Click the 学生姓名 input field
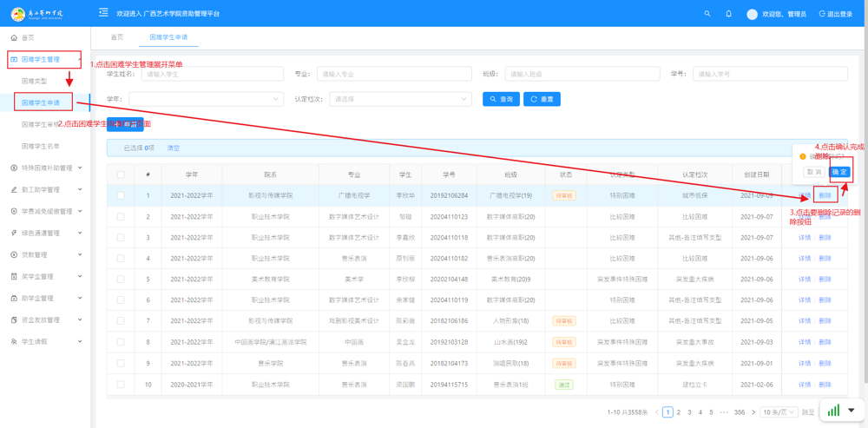This screenshot has height=428, width=868. point(212,75)
